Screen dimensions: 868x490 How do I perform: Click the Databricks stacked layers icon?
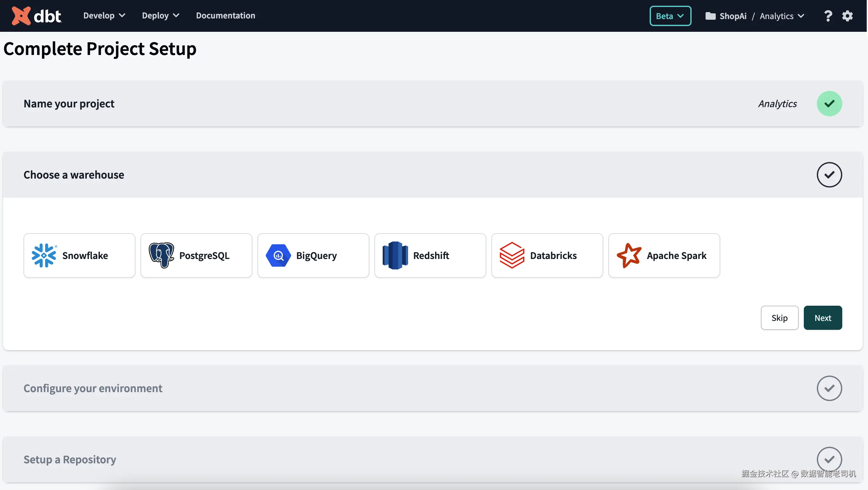click(512, 255)
